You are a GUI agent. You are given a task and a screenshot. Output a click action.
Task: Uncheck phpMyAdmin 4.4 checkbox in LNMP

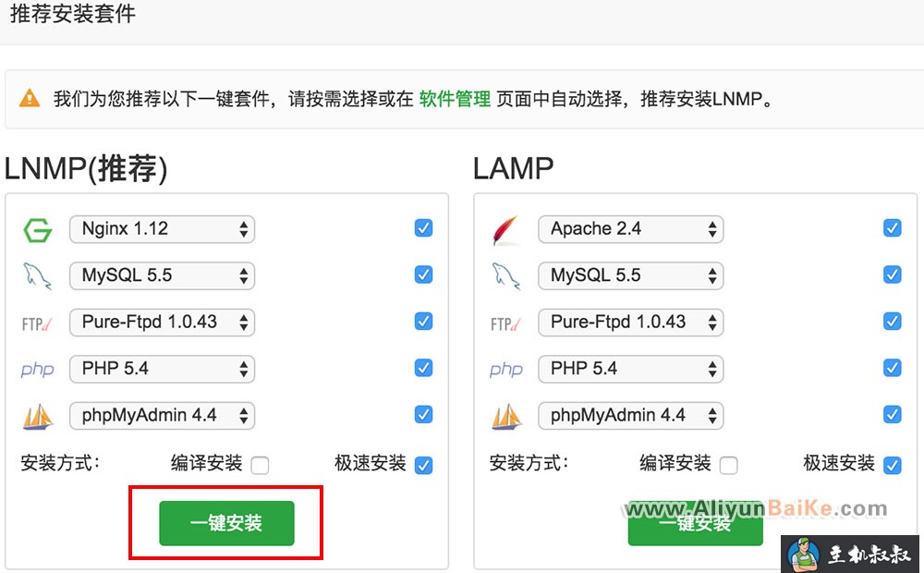[424, 414]
